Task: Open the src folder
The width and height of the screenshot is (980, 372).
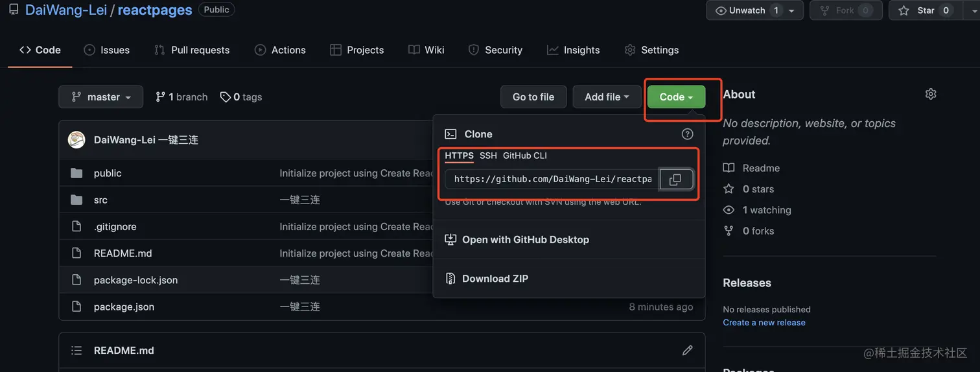Action: [x=100, y=200]
